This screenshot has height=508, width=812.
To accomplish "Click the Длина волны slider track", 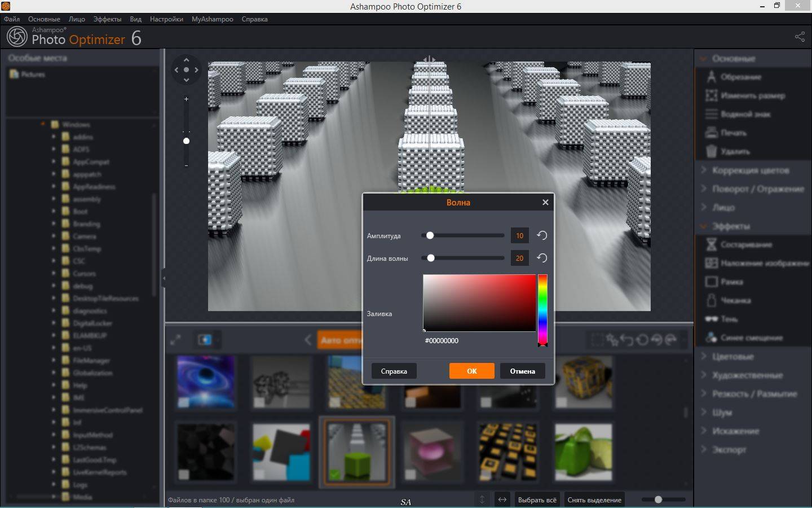I will (463, 258).
